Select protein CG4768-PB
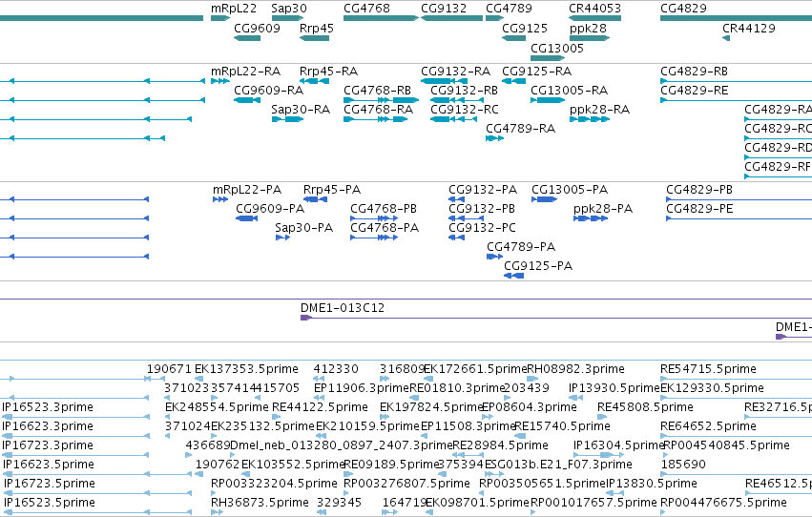Image resolution: width=812 pixels, height=517 pixels. [x=374, y=218]
